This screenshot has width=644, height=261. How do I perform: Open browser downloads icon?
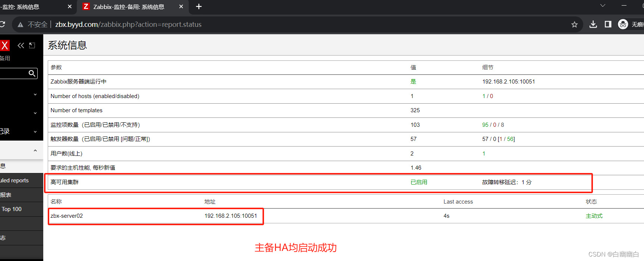tap(593, 24)
